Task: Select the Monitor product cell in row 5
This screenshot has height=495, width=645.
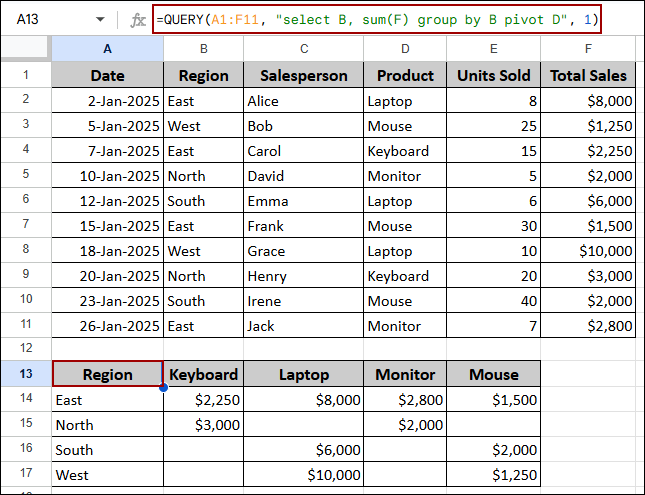Action: point(405,176)
